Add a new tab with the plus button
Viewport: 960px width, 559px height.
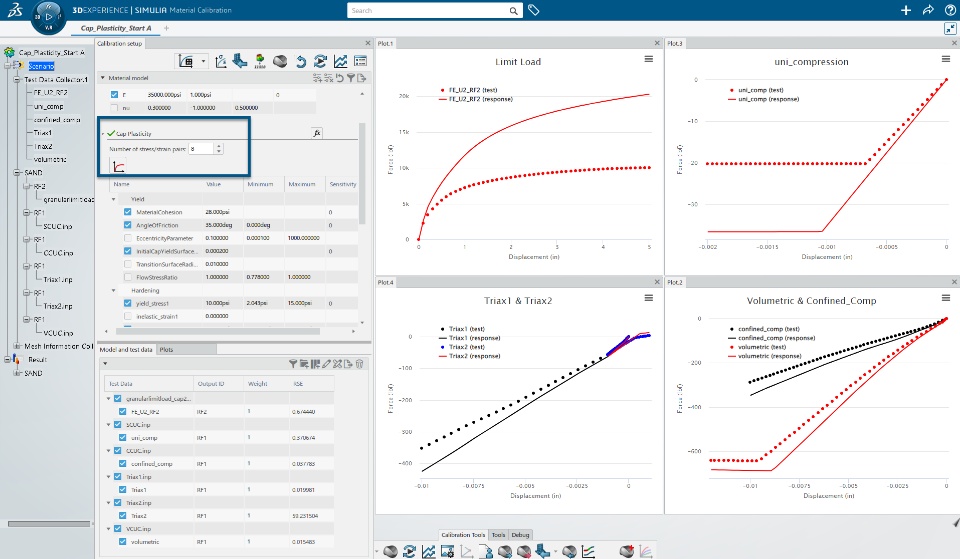tap(167, 28)
